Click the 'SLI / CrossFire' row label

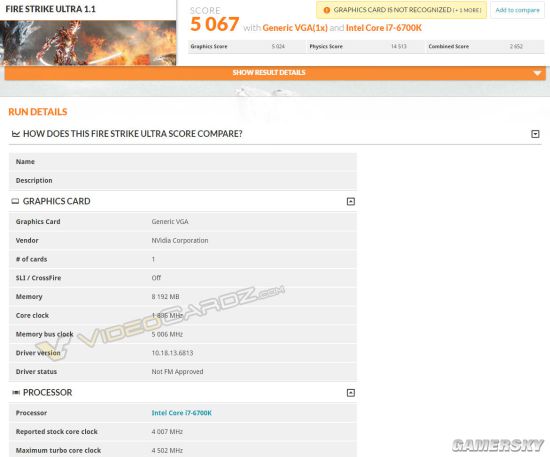click(x=39, y=278)
